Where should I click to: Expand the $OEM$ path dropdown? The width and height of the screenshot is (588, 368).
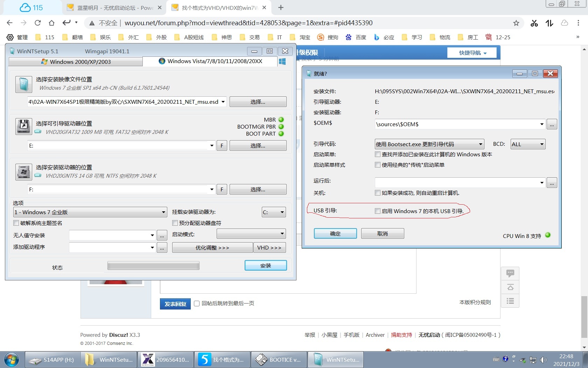[x=542, y=124]
